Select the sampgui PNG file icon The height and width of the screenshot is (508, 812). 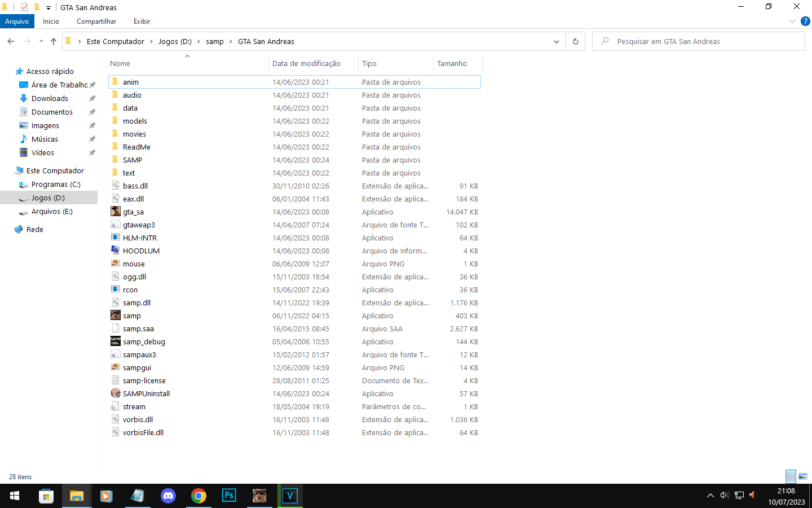pos(116,367)
